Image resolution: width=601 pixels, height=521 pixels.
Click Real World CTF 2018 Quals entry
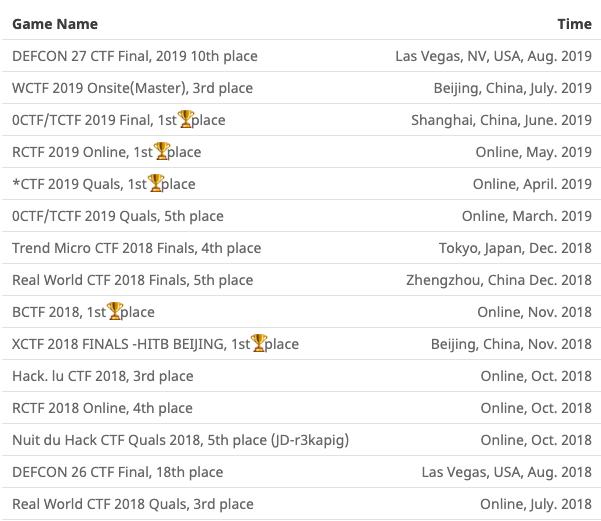(132, 504)
